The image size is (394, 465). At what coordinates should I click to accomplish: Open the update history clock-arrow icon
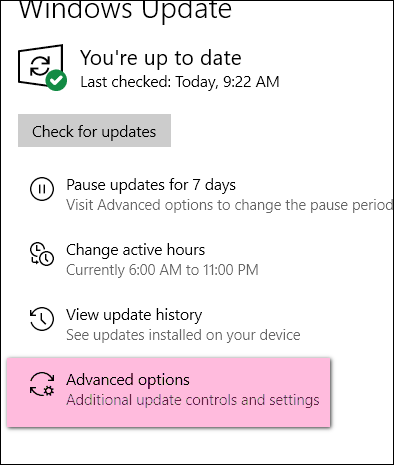[42, 319]
